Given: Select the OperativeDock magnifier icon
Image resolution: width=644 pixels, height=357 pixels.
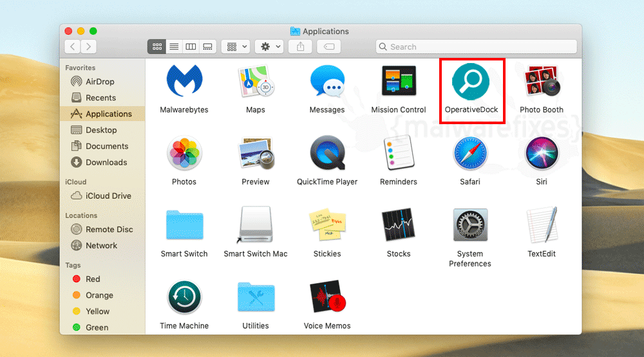Looking at the screenshot, I should tap(471, 81).
